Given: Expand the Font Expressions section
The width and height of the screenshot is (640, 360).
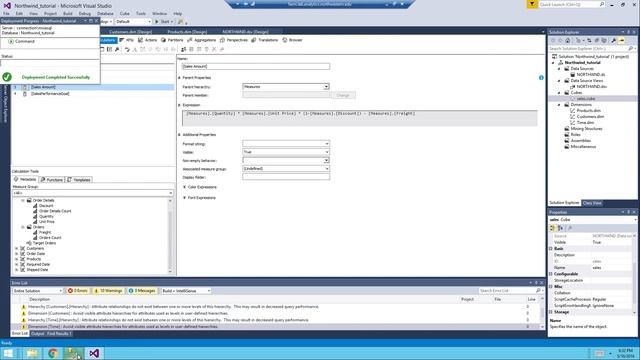Looking at the screenshot, I should 184,198.
